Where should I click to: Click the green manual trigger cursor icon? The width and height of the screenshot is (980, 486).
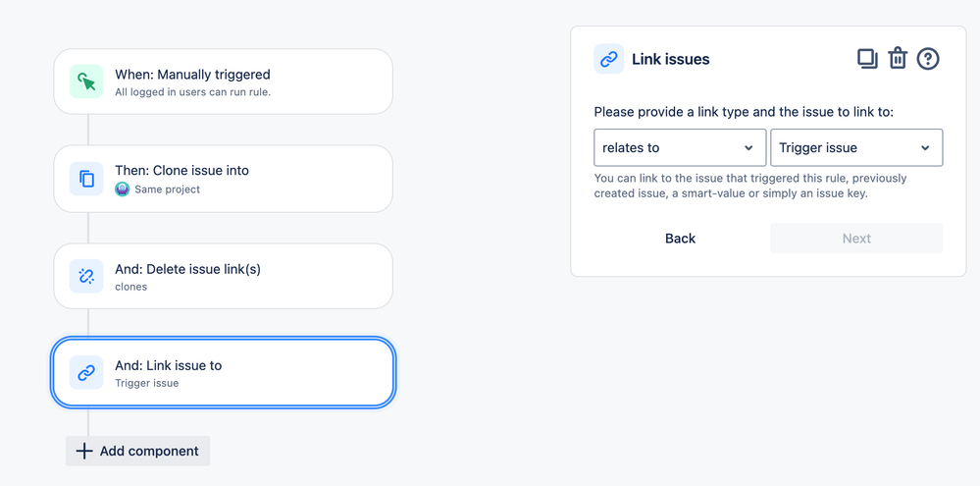click(x=86, y=81)
